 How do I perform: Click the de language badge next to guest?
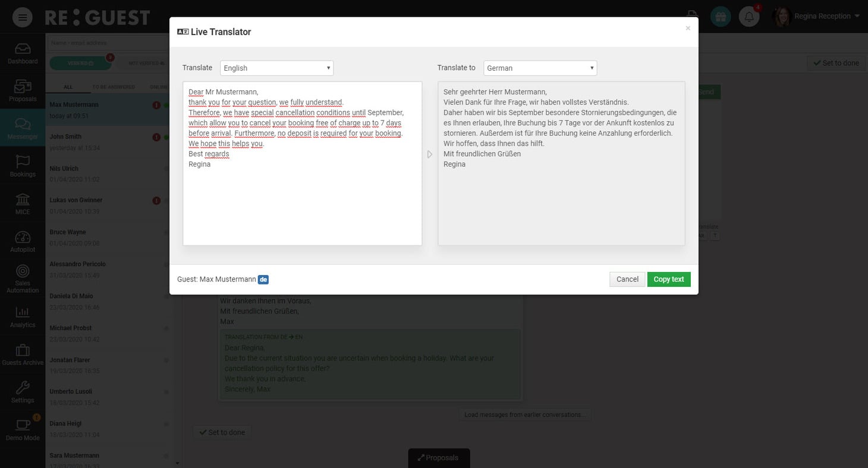coord(263,279)
